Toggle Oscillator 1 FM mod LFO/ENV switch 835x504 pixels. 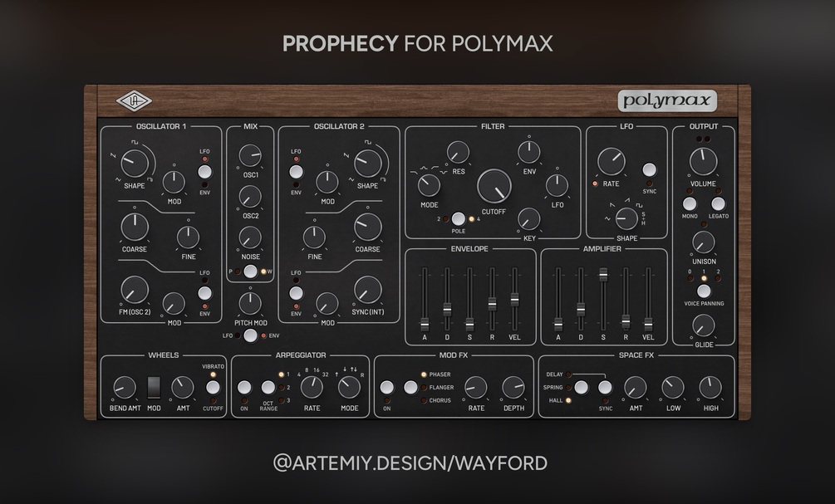(x=204, y=293)
